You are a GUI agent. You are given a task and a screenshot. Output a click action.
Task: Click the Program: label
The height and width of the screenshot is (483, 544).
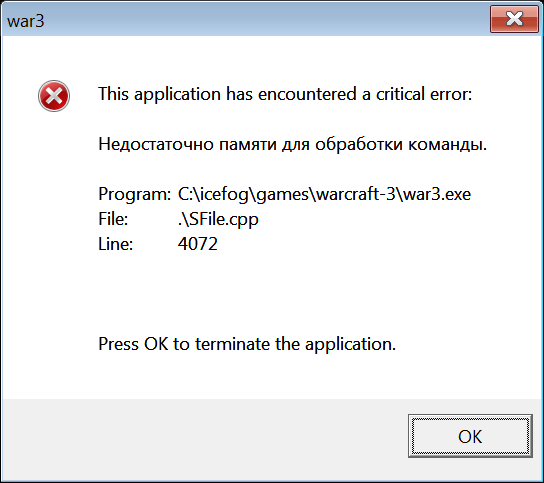point(135,194)
